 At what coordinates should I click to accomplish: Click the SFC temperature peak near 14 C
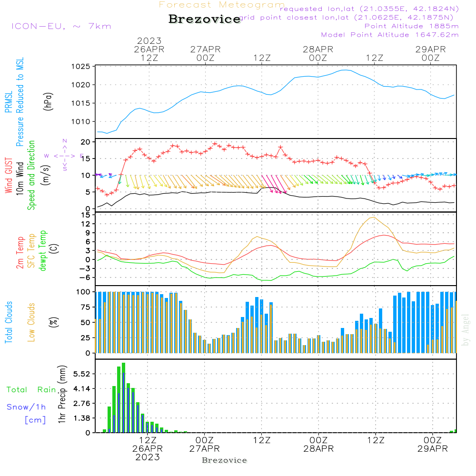(x=373, y=218)
